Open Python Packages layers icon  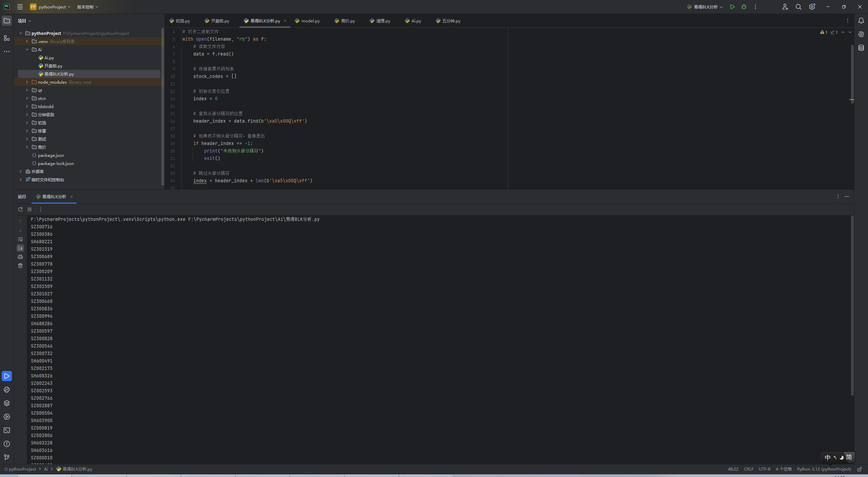coord(6,403)
